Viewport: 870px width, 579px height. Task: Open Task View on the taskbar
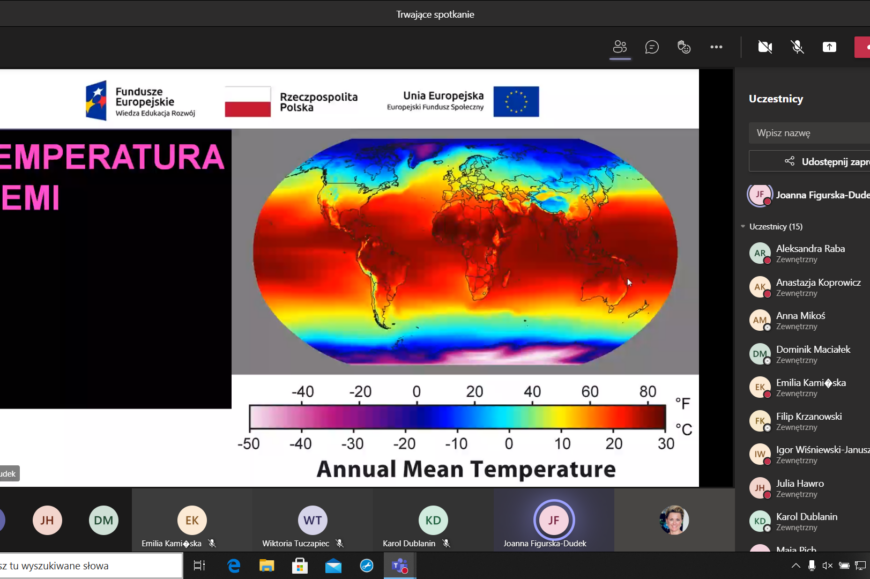click(199, 566)
